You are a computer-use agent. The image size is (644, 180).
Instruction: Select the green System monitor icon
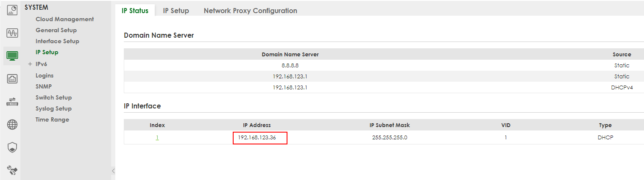click(x=12, y=56)
